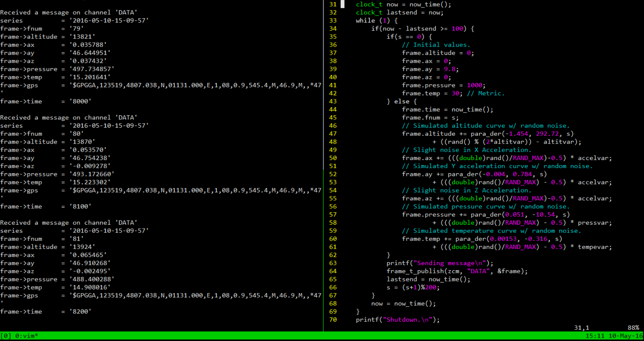Click the value '0.00153' on line 60

(503, 239)
